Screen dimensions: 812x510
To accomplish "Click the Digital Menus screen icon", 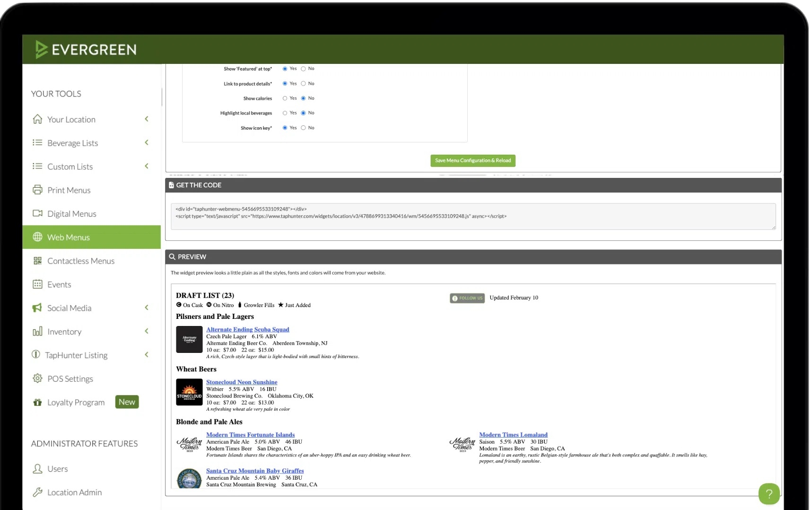I will pyautogui.click(x=37, y=213).
